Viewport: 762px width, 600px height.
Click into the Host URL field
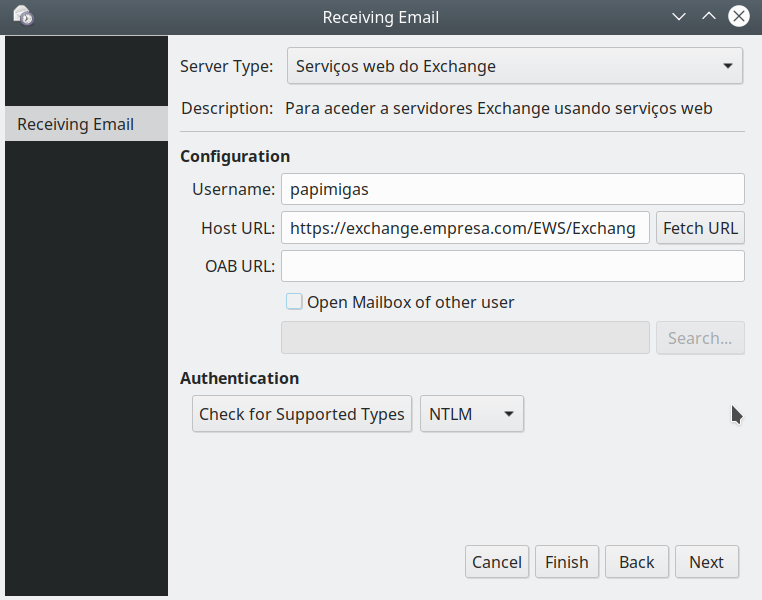tap(465, 228)
